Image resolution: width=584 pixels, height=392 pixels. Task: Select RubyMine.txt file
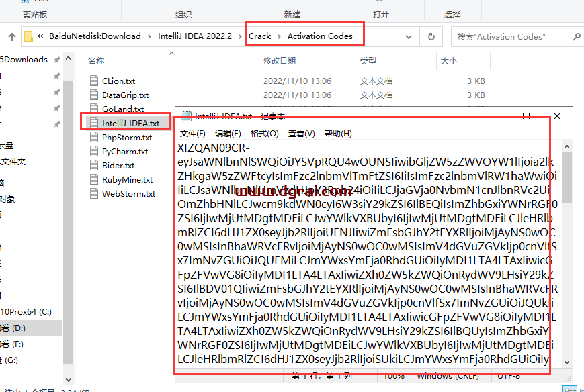tap(128, 180)
